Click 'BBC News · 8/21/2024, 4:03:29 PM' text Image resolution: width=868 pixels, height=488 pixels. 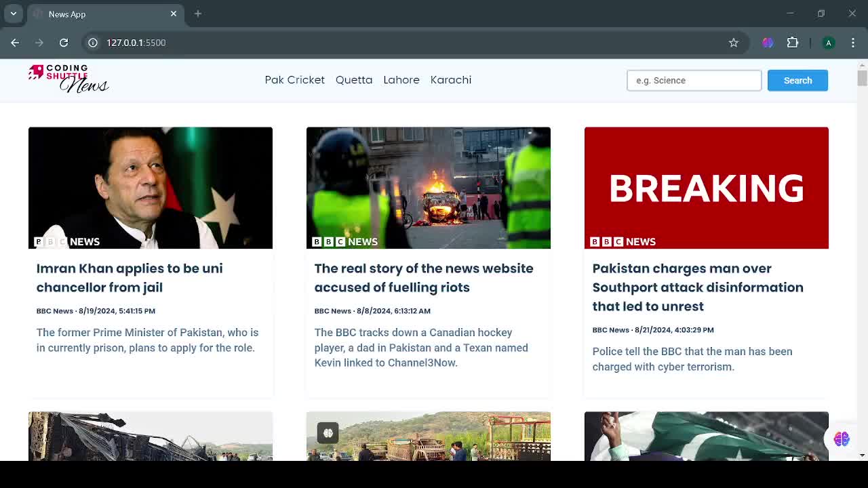(x=653, y=330)
